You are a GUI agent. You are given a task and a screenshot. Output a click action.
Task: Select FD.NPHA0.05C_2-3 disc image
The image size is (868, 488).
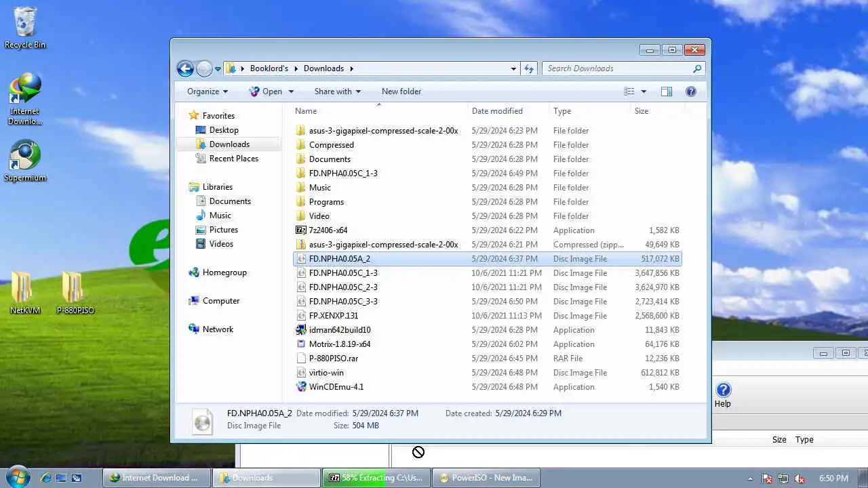[x=488, y=287]
